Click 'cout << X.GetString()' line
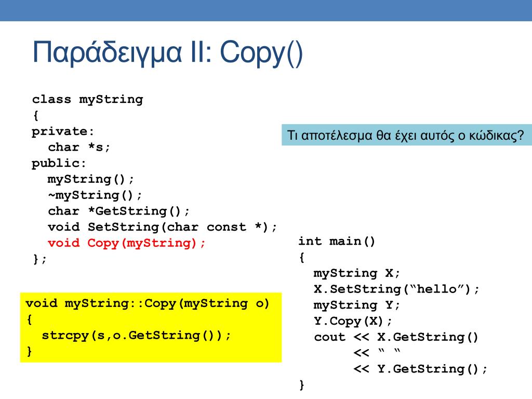 click(x=396, y=337)
